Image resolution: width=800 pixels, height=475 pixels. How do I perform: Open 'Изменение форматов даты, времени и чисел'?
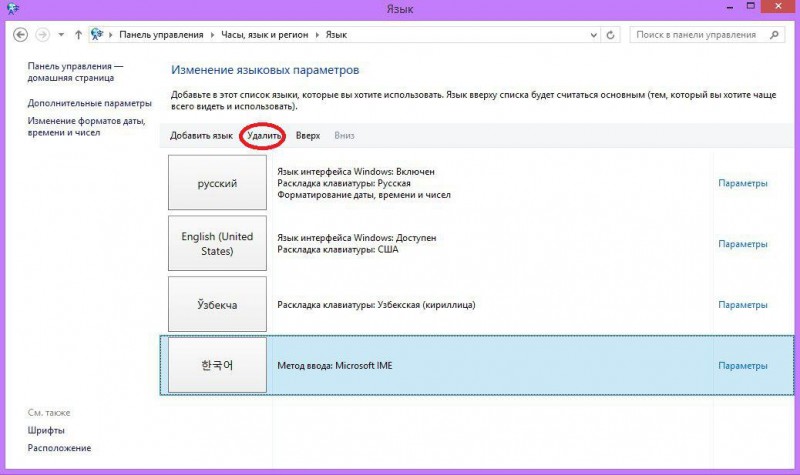tap(86, 127)
